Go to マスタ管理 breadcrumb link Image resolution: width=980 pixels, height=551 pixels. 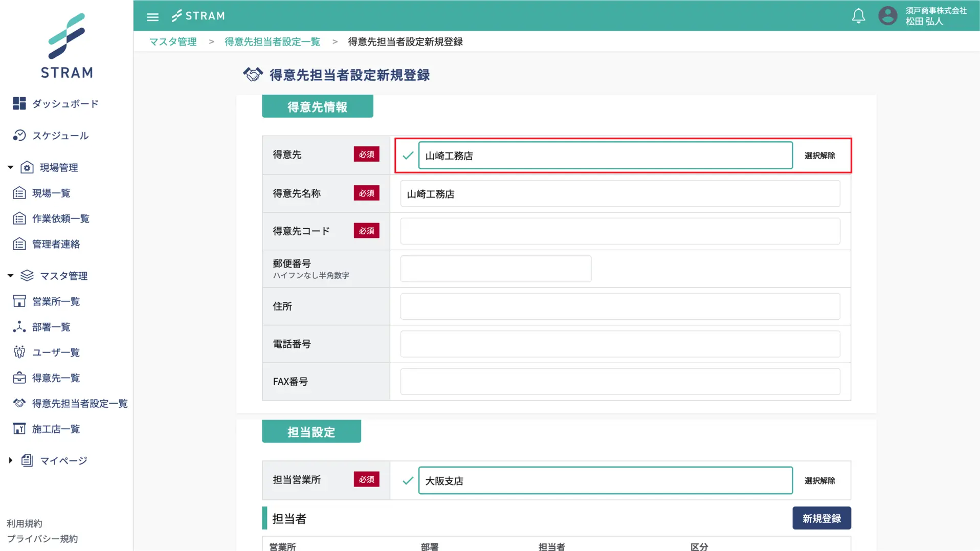point(173,42)
